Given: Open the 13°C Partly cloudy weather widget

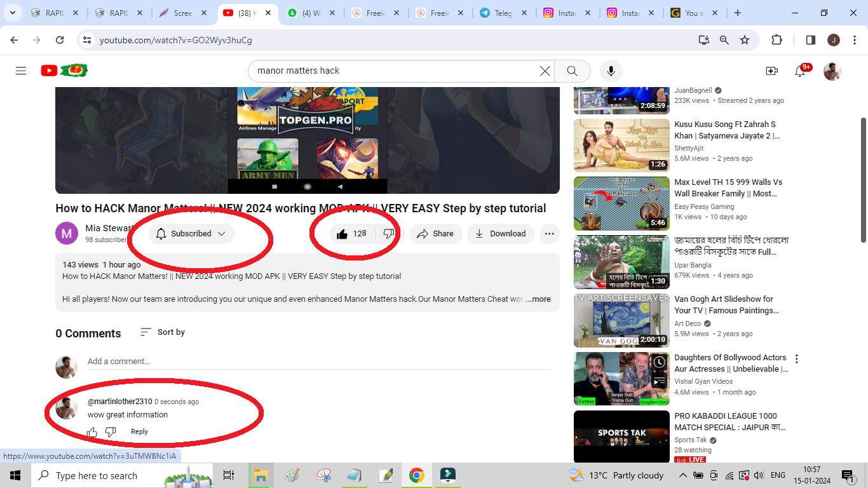Looking at the screenshot, I should click(616, 475).
